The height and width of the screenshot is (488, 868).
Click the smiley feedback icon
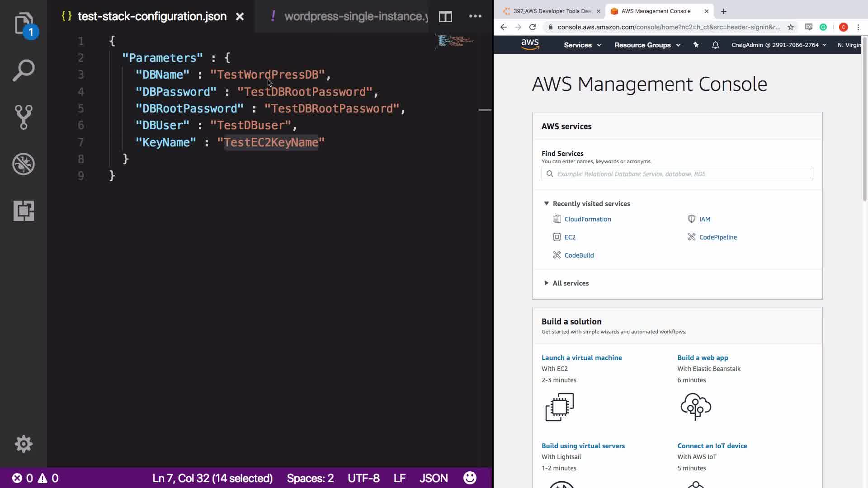(x=470, y=478)
